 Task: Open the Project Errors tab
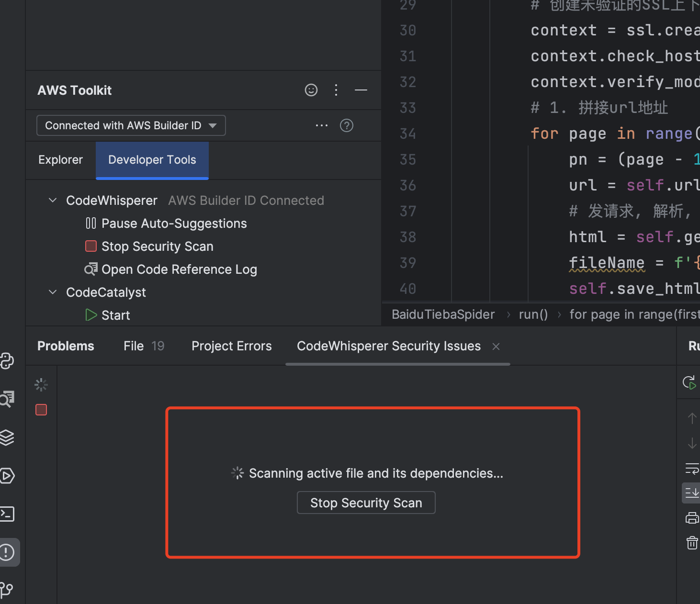point(232,346)
